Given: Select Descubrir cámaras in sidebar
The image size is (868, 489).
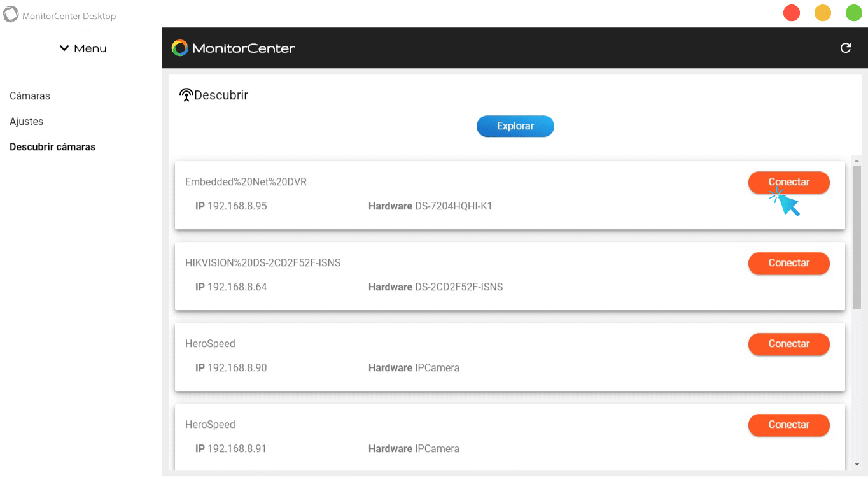Looking at the screenshot, I should [53, 146].
